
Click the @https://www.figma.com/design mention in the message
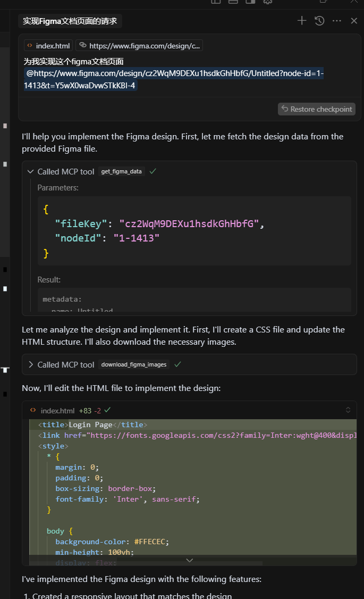(174, 79)
